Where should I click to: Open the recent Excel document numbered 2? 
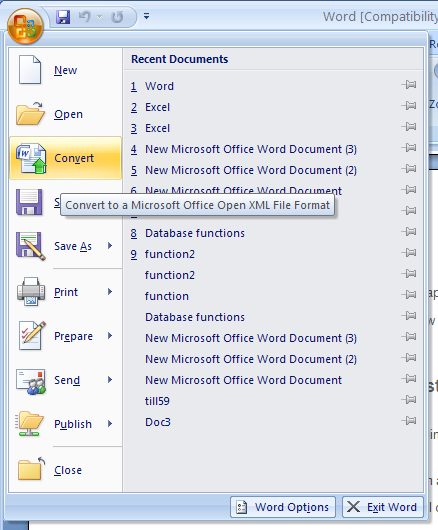(157, 107)
